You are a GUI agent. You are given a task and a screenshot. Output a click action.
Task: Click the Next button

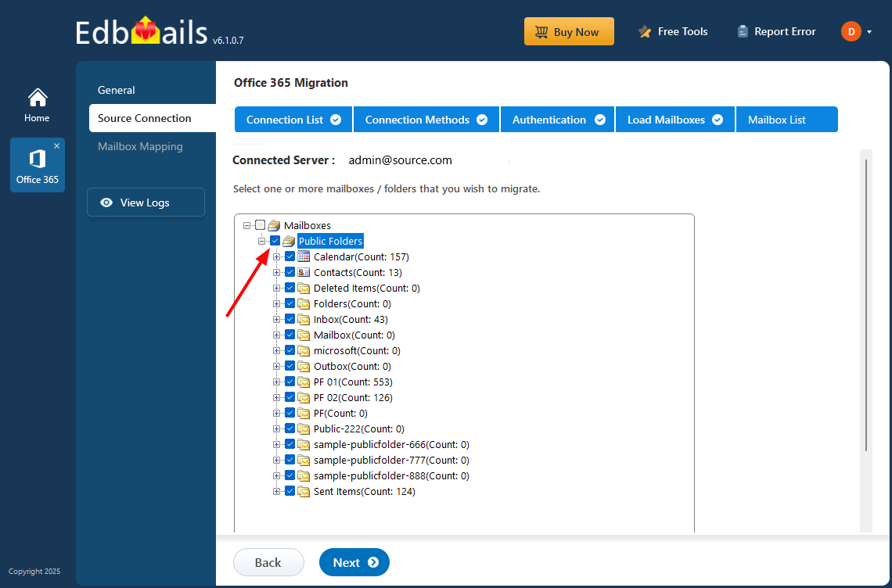354,562
